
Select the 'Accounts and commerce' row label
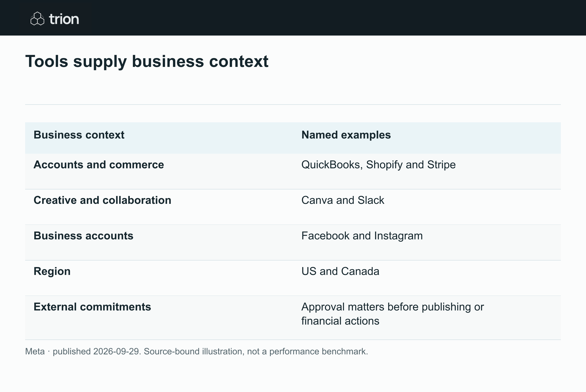(99, 165)
